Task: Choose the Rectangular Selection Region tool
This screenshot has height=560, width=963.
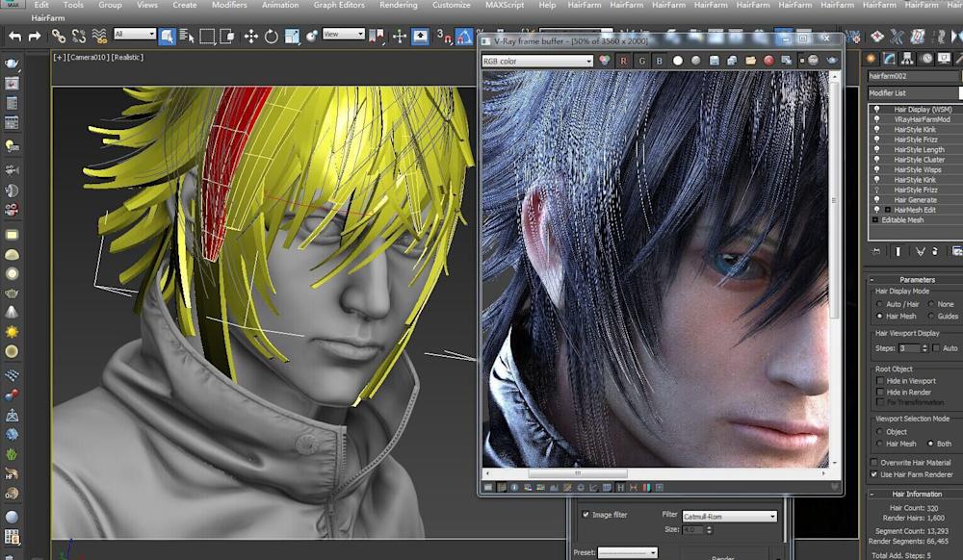Action: [207, 37]
